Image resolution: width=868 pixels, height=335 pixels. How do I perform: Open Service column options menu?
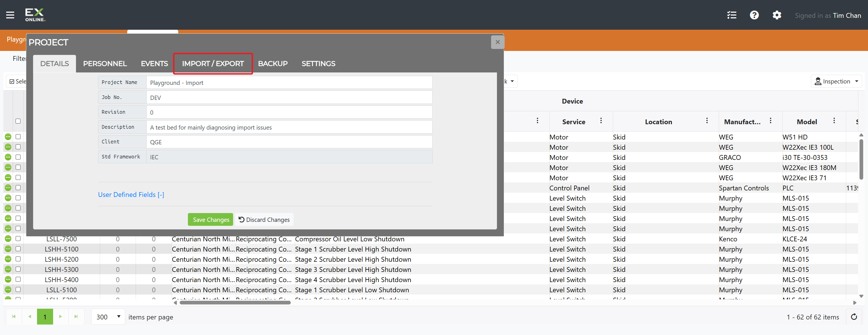click(601, 121)
